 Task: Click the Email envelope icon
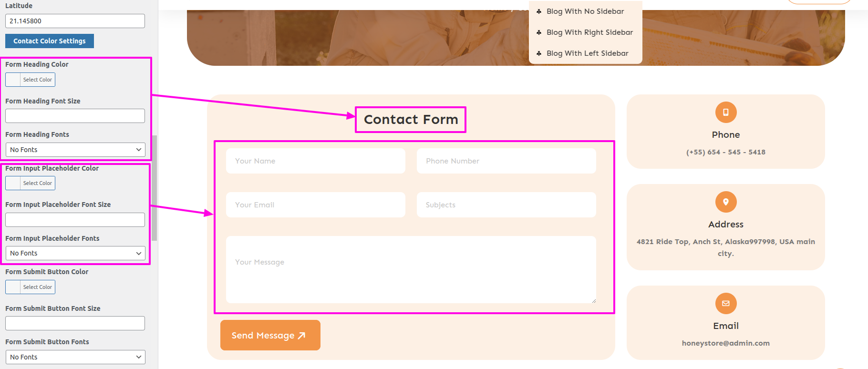[725, 304]
